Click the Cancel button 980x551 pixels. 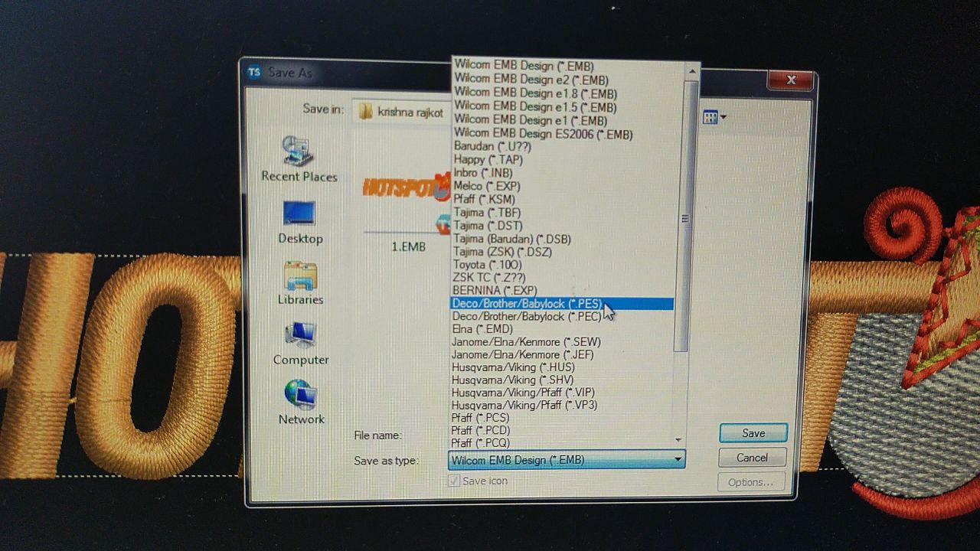pyautogui.click(x=751, y=458)
